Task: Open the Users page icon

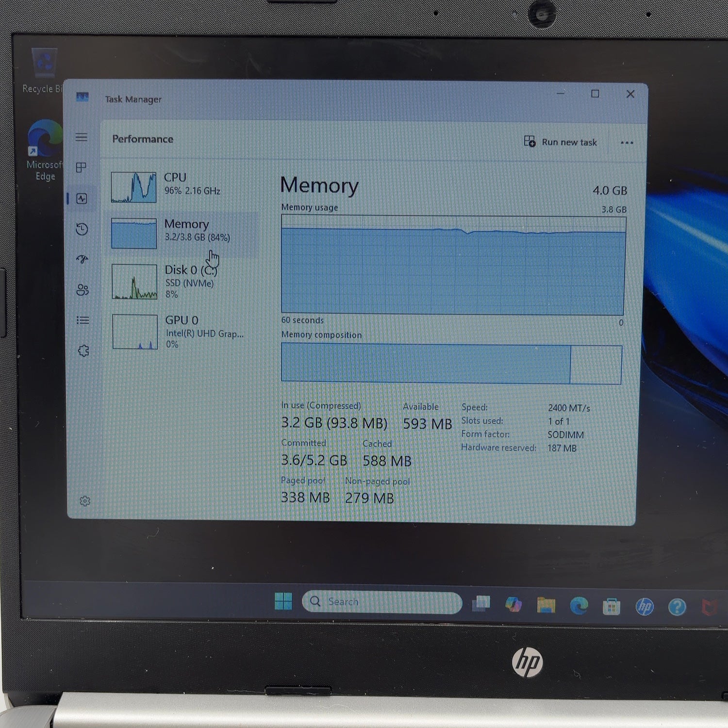Action: pos(83,290)
